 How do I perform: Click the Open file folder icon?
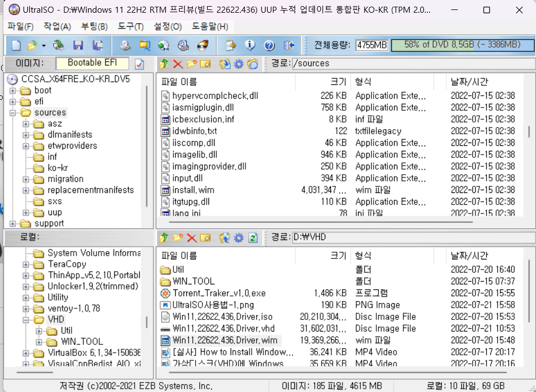click(x=32, y=45)
